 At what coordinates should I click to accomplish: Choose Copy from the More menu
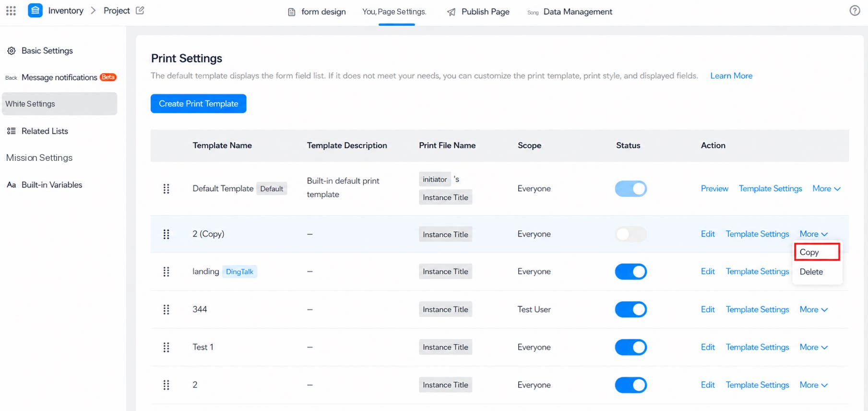(x=817, y=252)
